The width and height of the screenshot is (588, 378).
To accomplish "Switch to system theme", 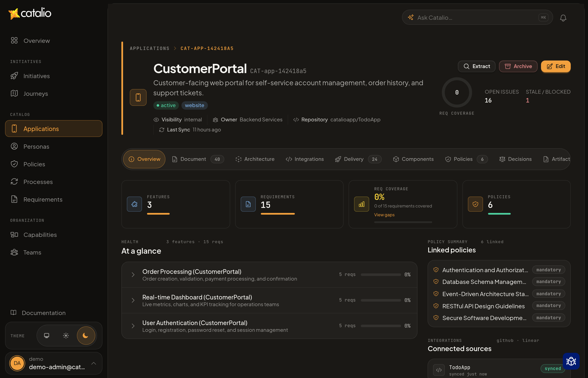I will click(47, 336).
